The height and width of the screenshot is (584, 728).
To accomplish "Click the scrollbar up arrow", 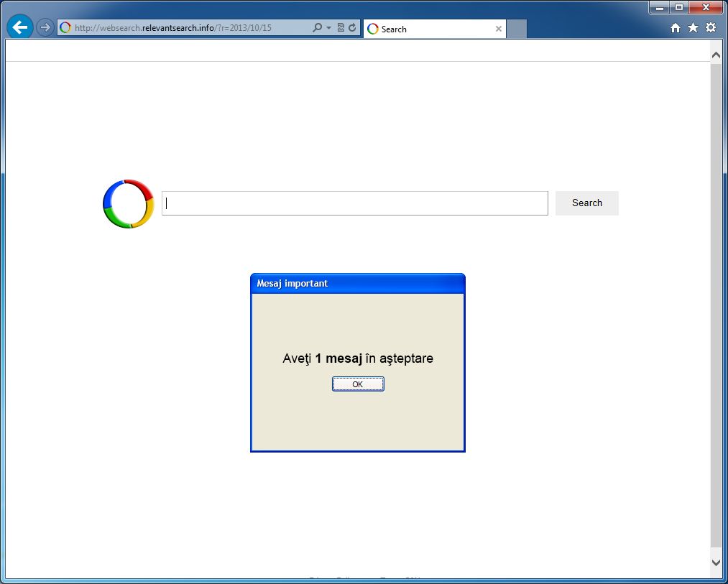I will [x=716, y=55].
